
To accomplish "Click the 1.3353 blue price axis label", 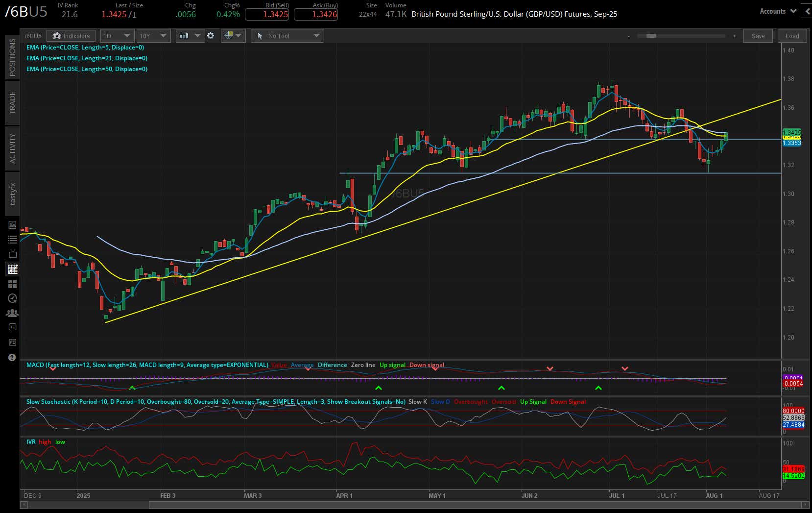I will [792, 143].
